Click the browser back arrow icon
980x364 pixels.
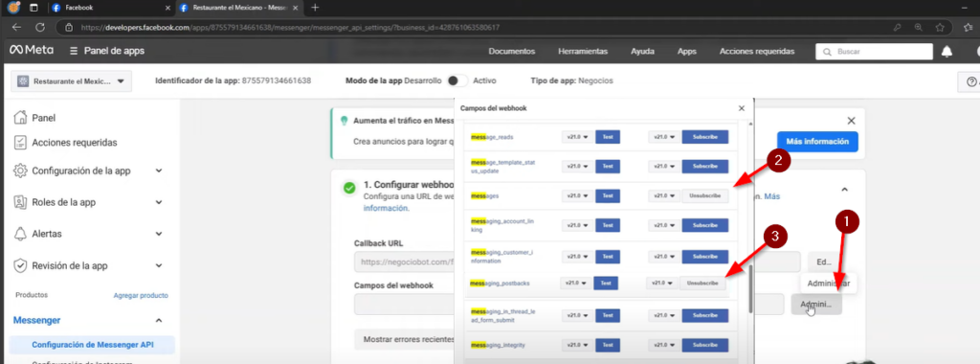click(x=16, y=28)
